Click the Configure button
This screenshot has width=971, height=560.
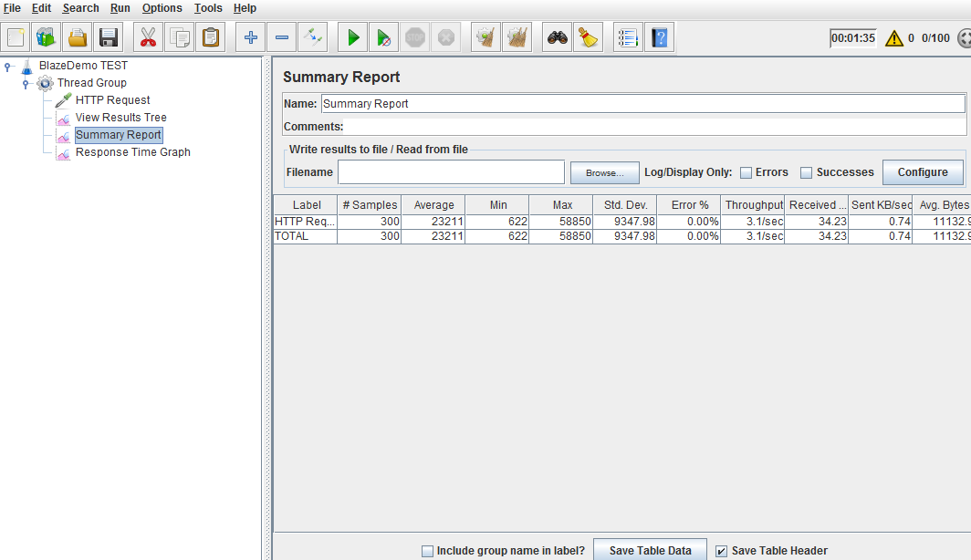click(922, 172)
